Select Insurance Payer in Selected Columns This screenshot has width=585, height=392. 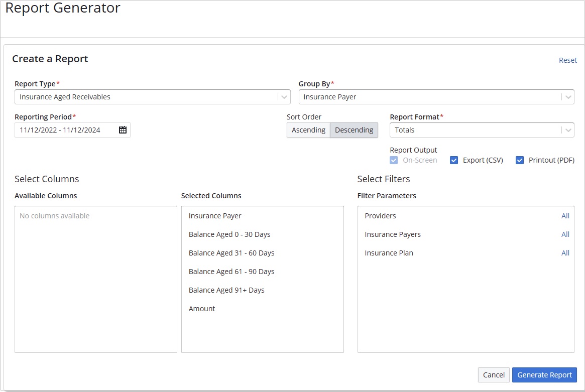(x=215, y=216)
